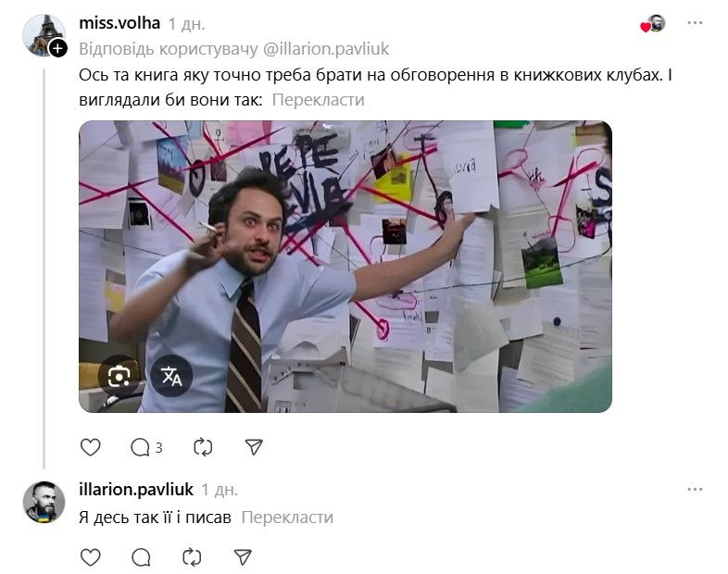Open more options menu for illarion.pavliuk's reply
This screenshot has width=728, height=574.
point(695,490)
